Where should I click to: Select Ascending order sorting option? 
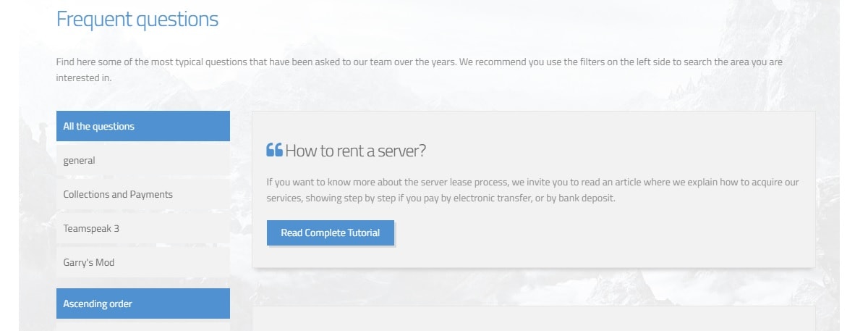[143, 303]
